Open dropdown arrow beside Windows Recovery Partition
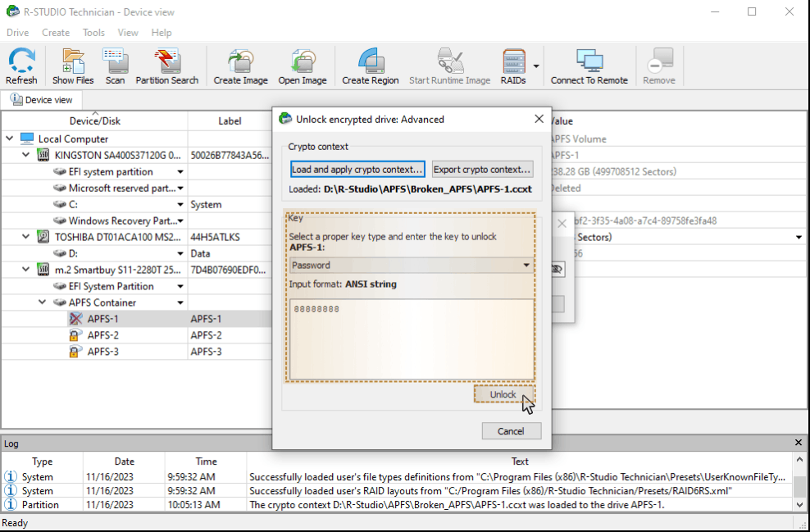The width and height of the screenshot is (810, 532). [x=180, y=221]
